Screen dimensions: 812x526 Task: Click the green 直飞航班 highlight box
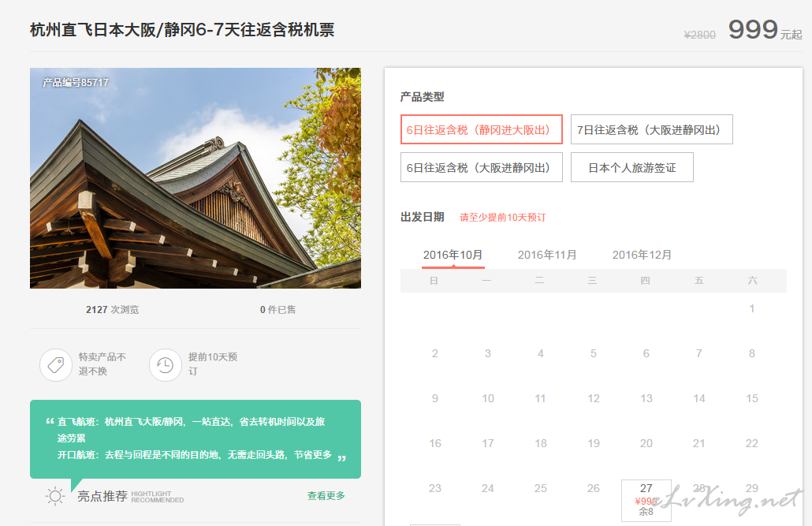coord(196,438)
